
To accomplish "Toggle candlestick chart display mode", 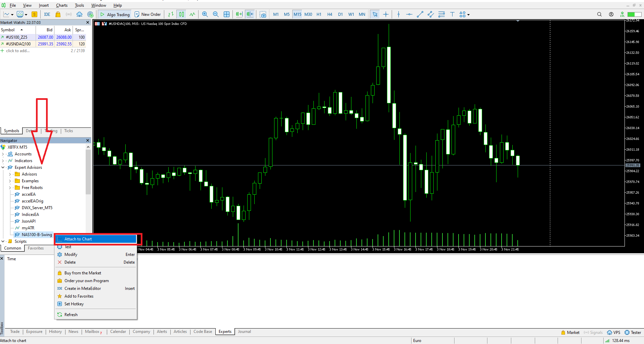I will coord(181,14).
